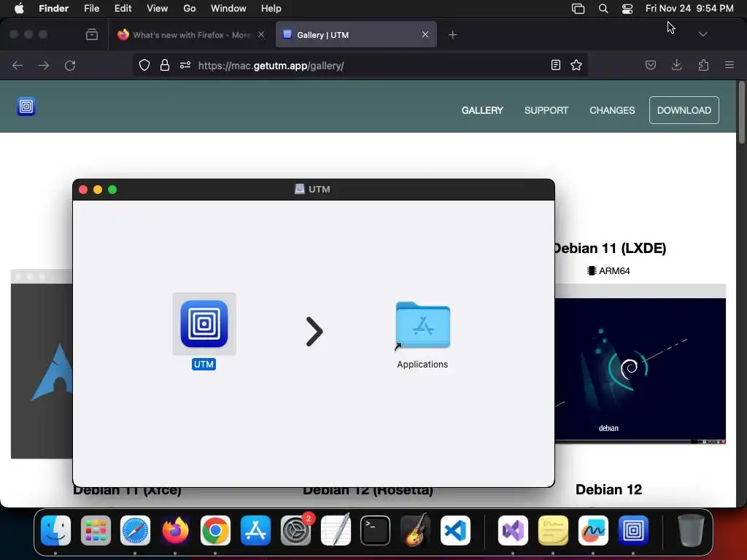Open the View menu

pyautogui.click(x=158, y=8)
